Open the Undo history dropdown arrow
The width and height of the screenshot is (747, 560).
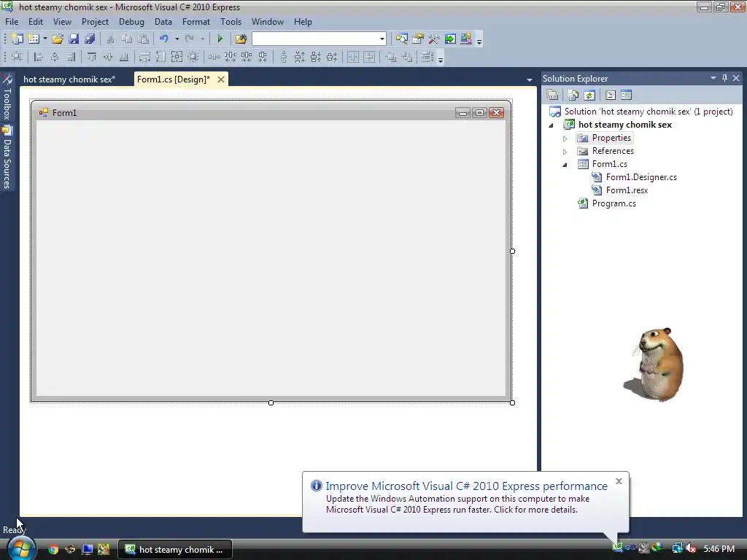pyautogui.click(x=177, y=39)
